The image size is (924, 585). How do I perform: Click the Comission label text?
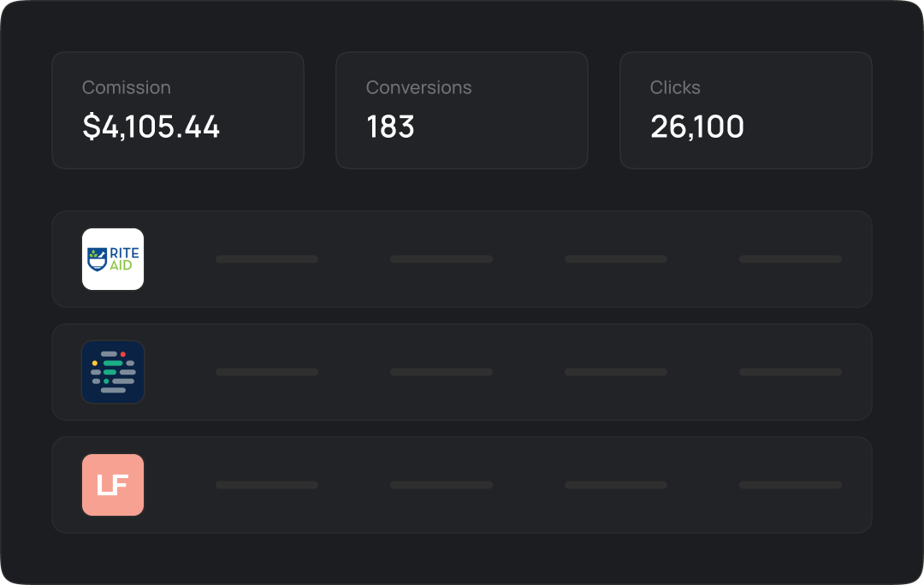click(x=127, y=87)
